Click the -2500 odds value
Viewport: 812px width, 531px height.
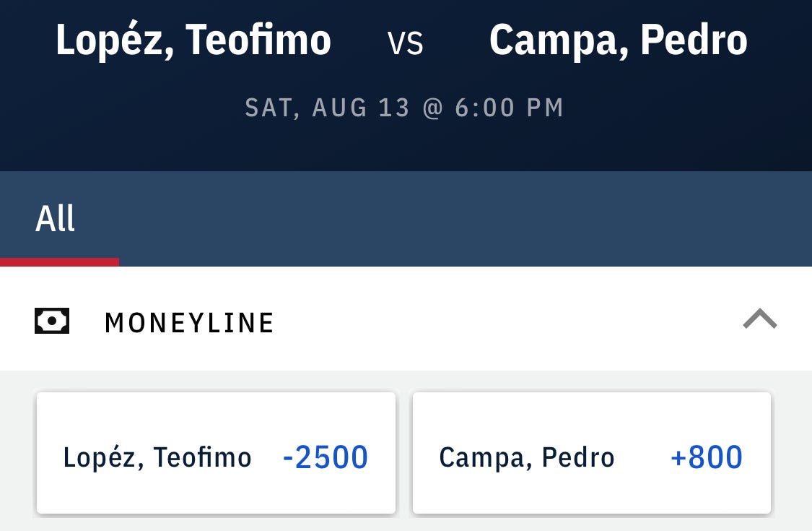click(326, 457)
